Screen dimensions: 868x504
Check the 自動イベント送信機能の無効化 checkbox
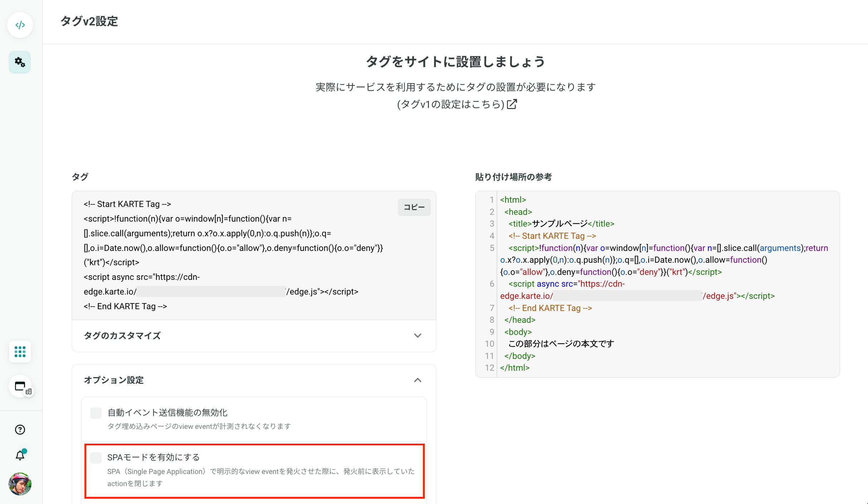[96, 413]
